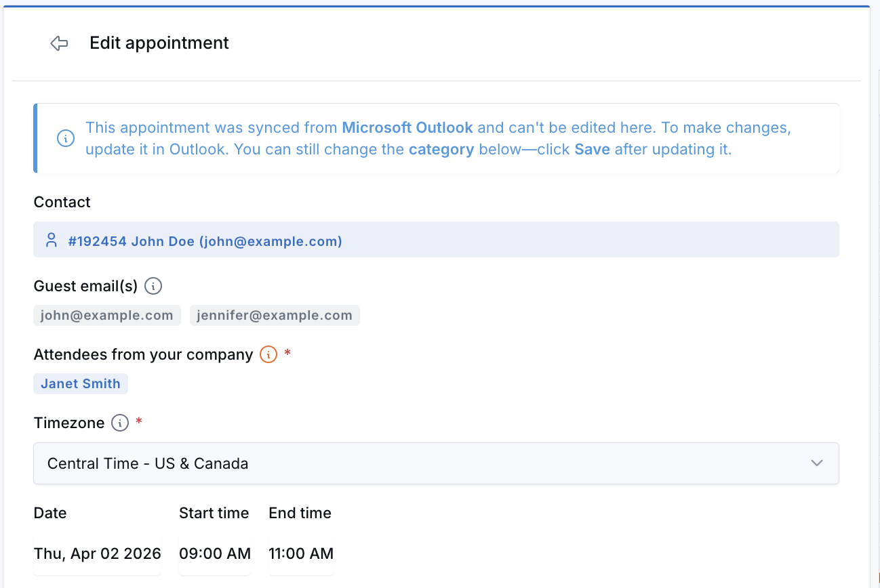Click the orange info icon for company attendees
Viewport: 880px width, 588px height.
pyautogui.click(x=268, y=354)
